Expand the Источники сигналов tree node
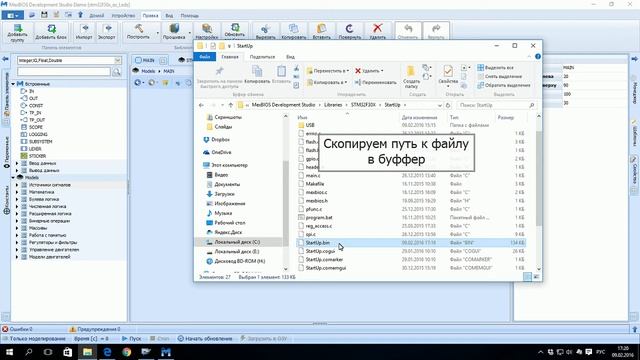 pos(17,185)
